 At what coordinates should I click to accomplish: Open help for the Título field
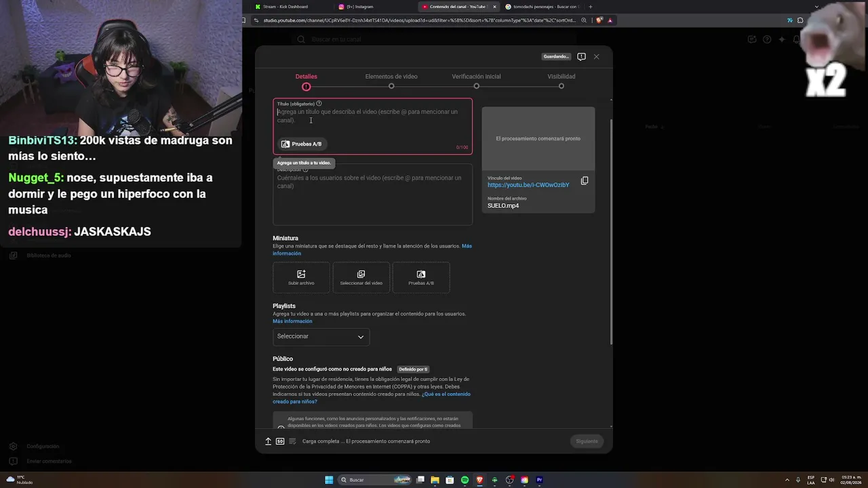click(x=319, y=104)
